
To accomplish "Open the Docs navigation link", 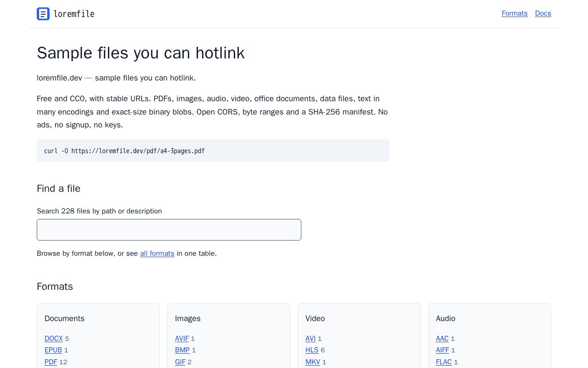I will 543,13.
